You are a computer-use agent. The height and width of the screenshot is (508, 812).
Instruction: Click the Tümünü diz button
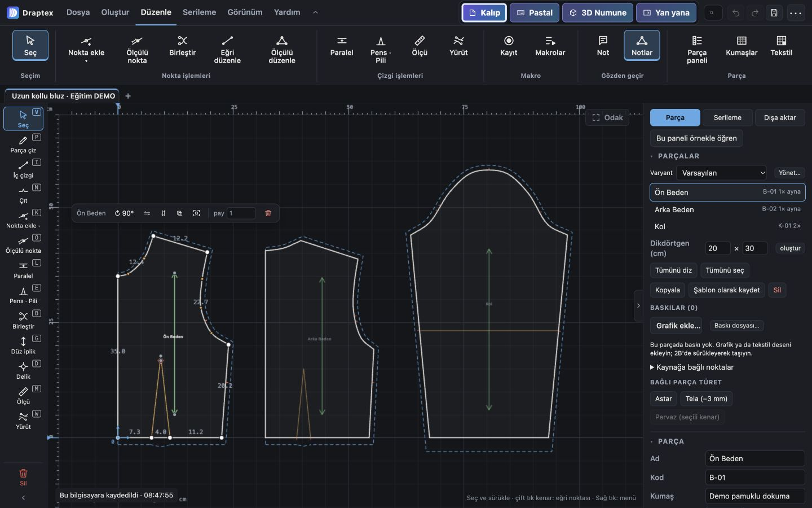tap(673, 270)
